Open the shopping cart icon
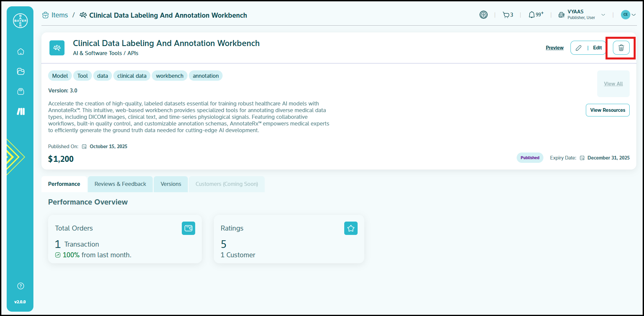 506,15
